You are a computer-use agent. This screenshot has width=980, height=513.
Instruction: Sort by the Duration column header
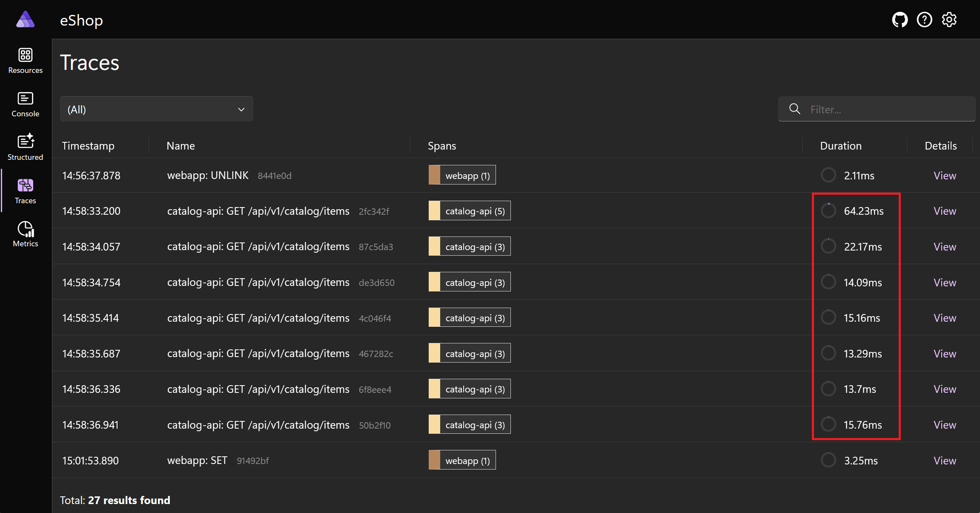(840, 146)
